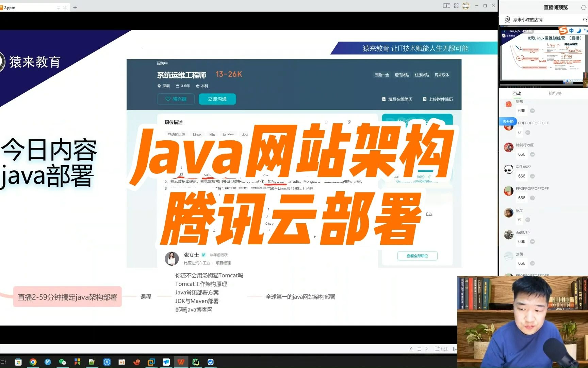Click the JDK与Maven部署 text
Screen dimensions: 588x368
point(197,301)
